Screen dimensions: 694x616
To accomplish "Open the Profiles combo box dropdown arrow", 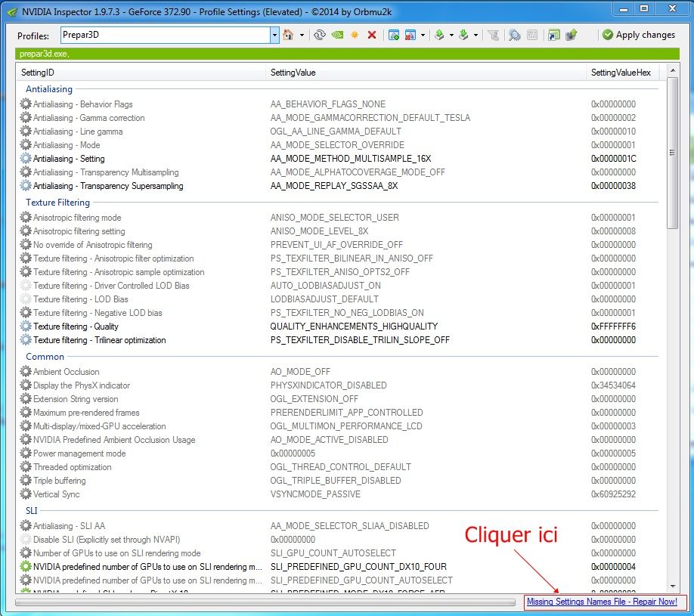I will 274,35.
